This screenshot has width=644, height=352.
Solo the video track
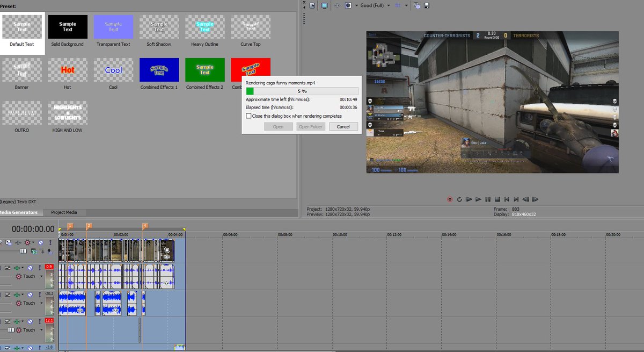(50, 243)
